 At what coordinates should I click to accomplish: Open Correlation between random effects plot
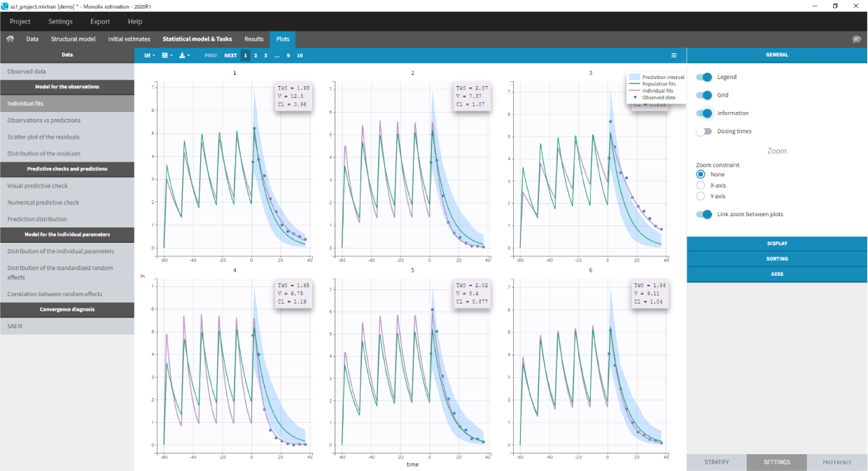(x=67, y=294)
